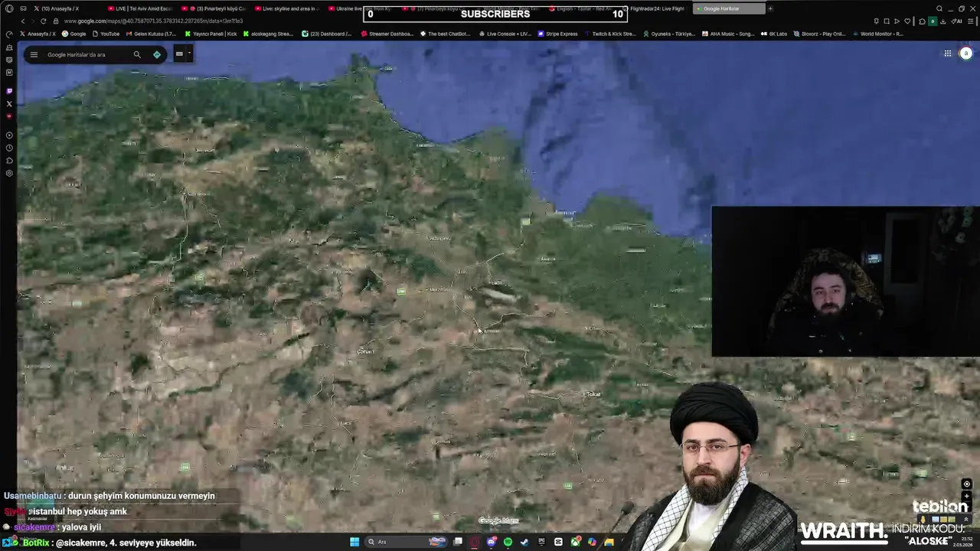Toggle the on-screen keyboard input button
Screen dimensions: 980x551
tap(179, 54)
